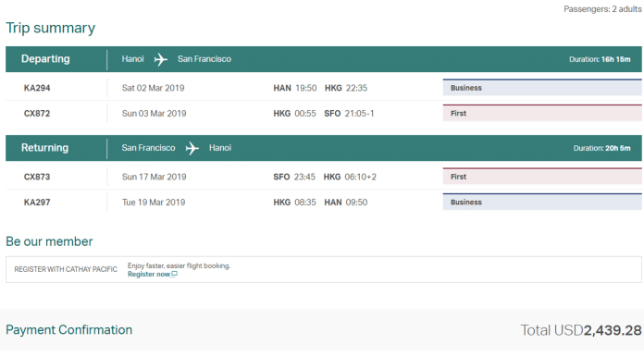
Task: Click flight number KA297
Action: [37, 203]
